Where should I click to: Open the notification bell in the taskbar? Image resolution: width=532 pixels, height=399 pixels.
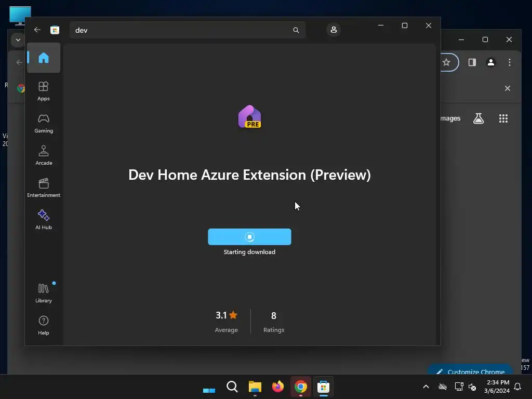517,387
